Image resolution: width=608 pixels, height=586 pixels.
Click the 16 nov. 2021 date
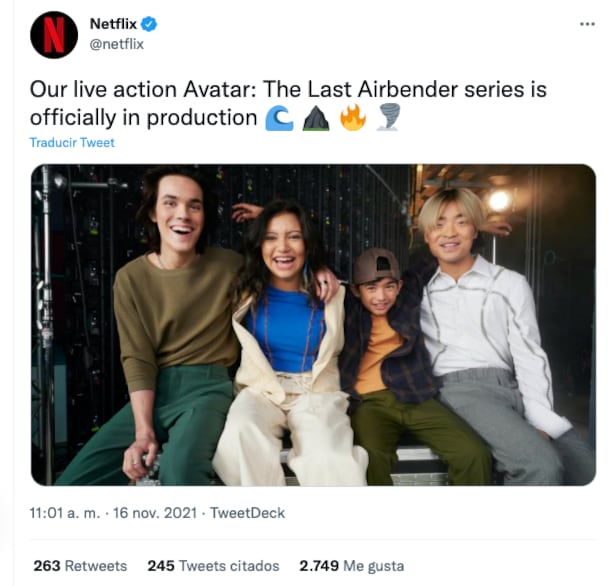tap(155, 513)
